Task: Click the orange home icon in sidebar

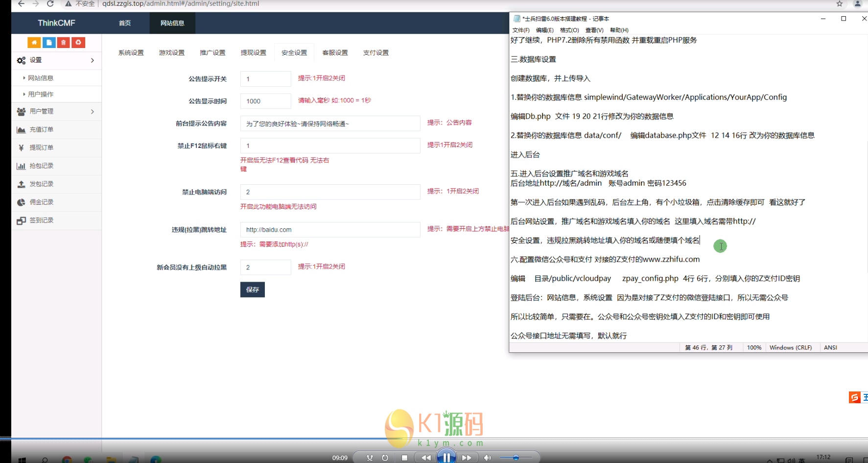Action: pos(34,43)
